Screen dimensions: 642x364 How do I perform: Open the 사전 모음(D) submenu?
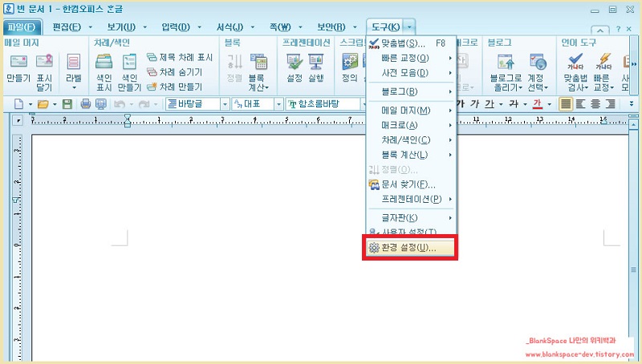click(x=411, y=73)
